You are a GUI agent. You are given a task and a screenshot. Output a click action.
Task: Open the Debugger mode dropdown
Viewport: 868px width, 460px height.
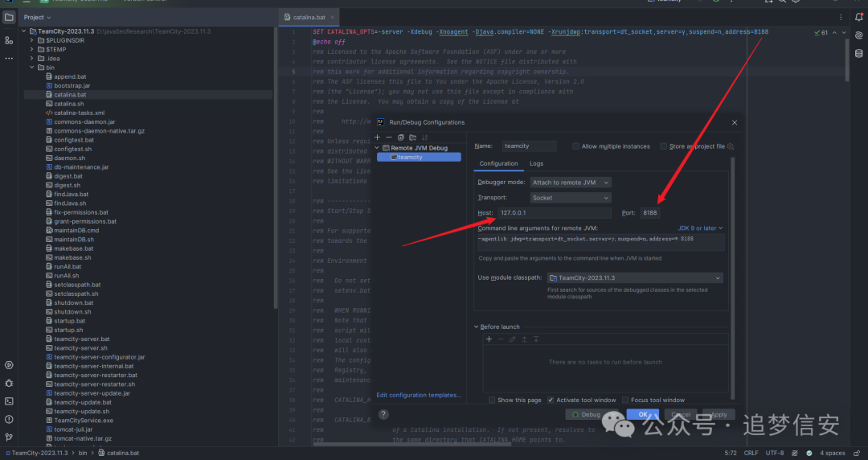coord(570,183)
